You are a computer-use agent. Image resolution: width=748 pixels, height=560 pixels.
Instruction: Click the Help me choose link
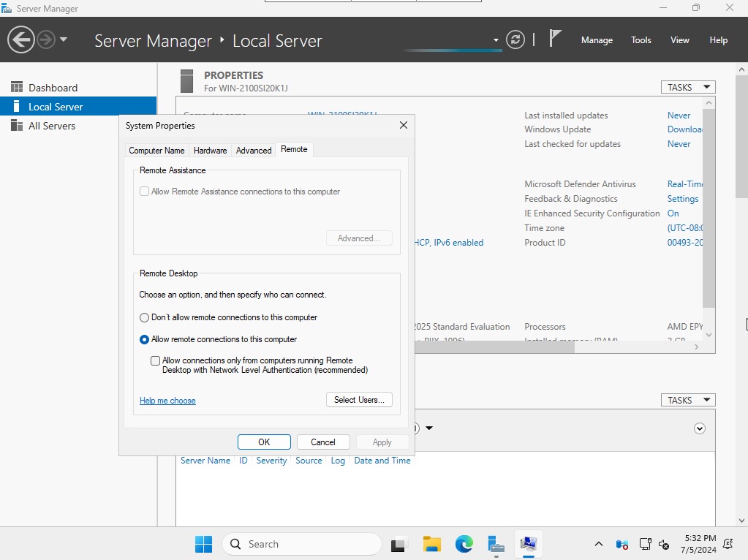167,401
